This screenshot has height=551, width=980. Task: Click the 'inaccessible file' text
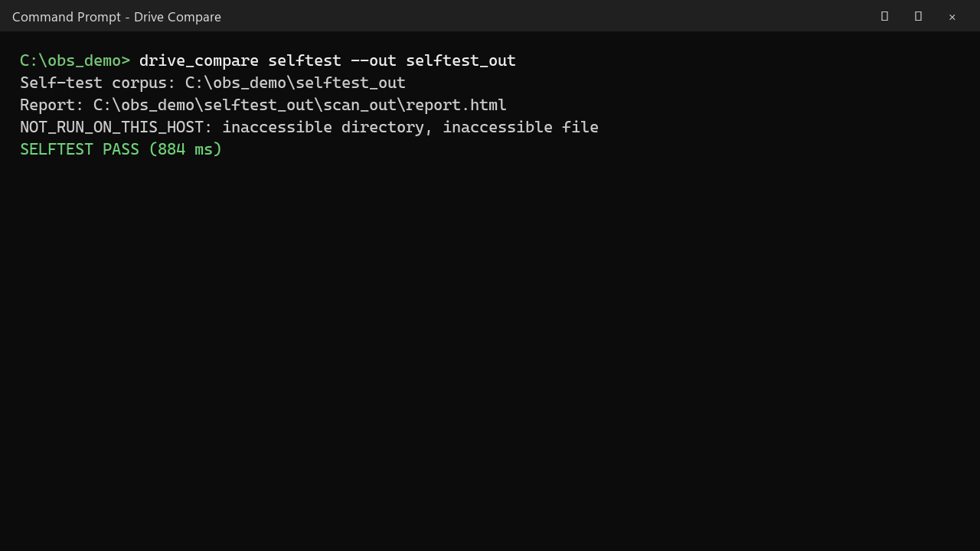coord(521,127)
